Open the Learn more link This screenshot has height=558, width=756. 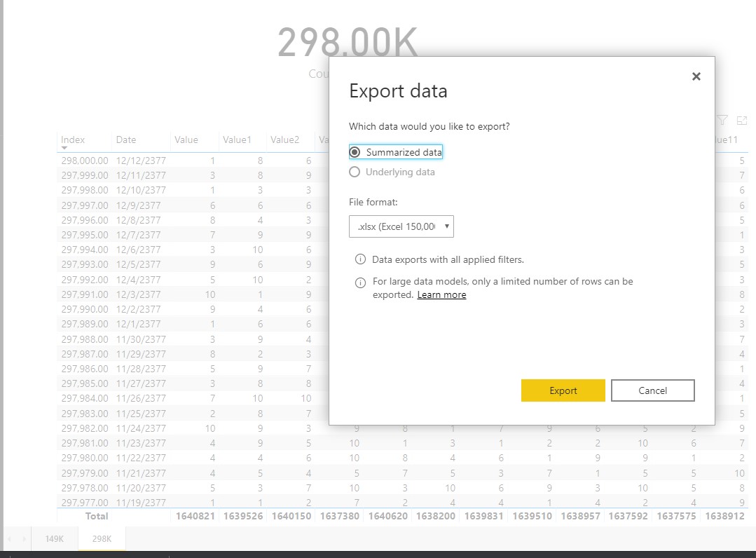[x=441, y=294]
